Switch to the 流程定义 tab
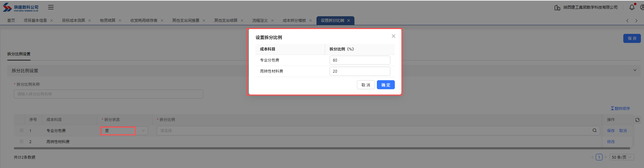The width and height of the screenshot is (644, 168). click(x=260, y=21)
